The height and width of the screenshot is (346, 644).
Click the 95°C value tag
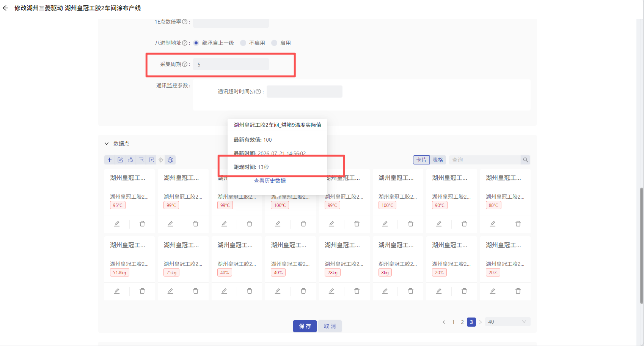pos(118,205)
